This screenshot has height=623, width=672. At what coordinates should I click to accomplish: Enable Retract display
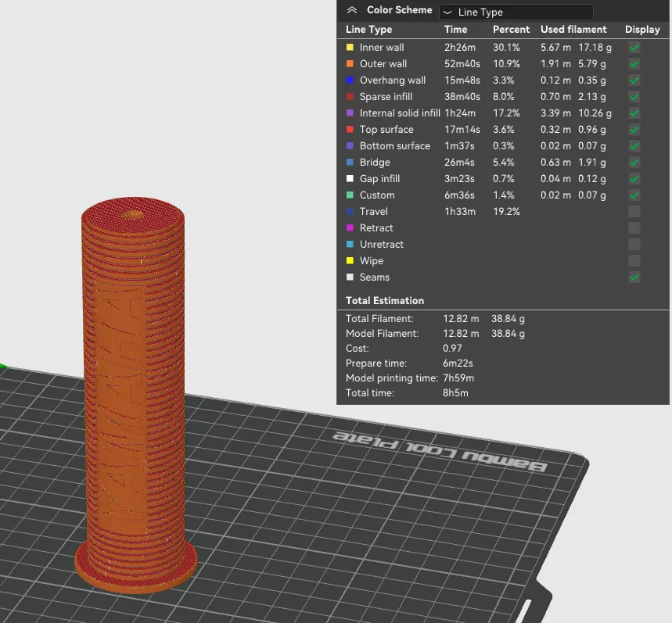click(x=634, y=227)
